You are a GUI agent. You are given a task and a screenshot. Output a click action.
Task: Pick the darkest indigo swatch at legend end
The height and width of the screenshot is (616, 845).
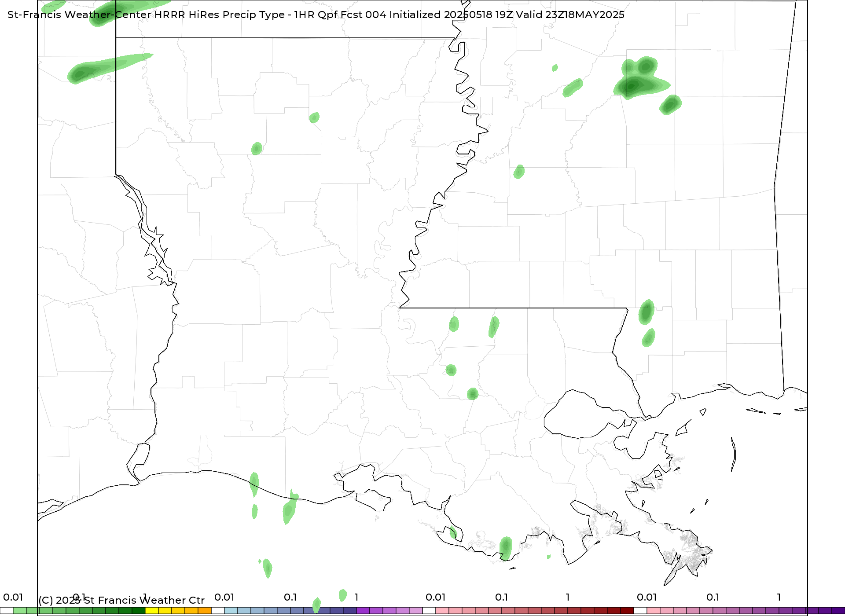(x=838, y=611)
